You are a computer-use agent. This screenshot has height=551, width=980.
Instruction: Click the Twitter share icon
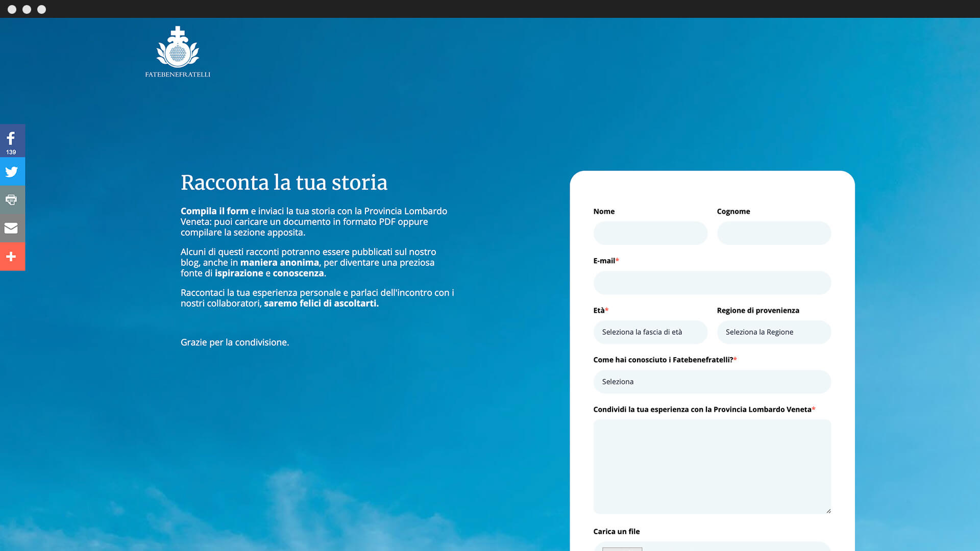(12, 172)
